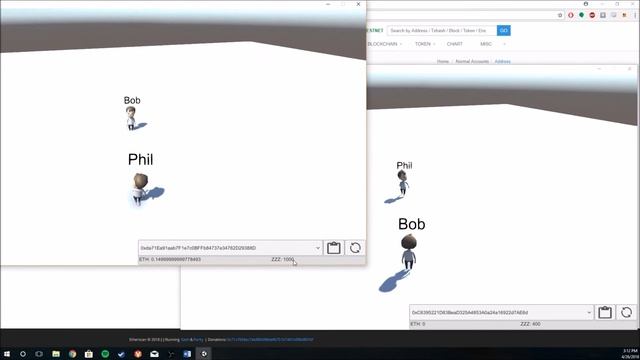The image size is (640, 360).
Task: Click the bookmark star icon in browser
Action: (560, 15)
